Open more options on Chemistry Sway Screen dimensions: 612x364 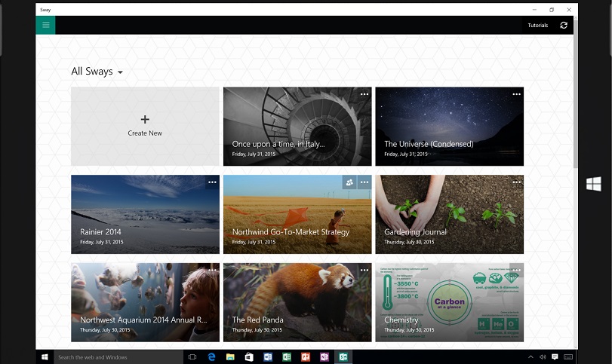tap(517, 270)
